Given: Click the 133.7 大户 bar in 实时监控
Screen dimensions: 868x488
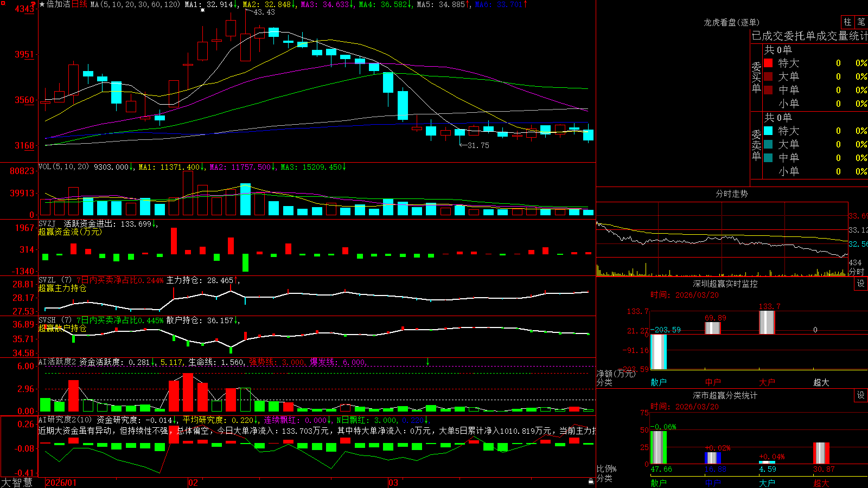Looking at the screenshot, I should (767, 322).
